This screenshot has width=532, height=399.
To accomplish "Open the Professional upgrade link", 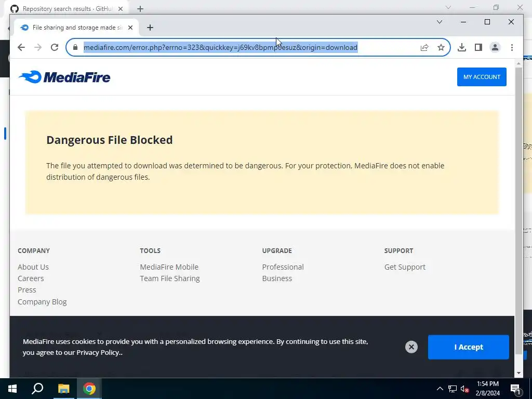I will click(283, 267).
